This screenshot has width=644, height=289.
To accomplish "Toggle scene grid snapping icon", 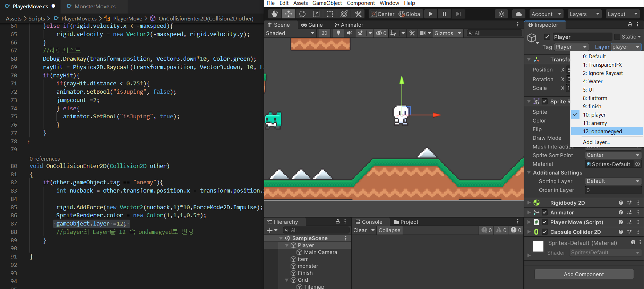I will 393,33.
